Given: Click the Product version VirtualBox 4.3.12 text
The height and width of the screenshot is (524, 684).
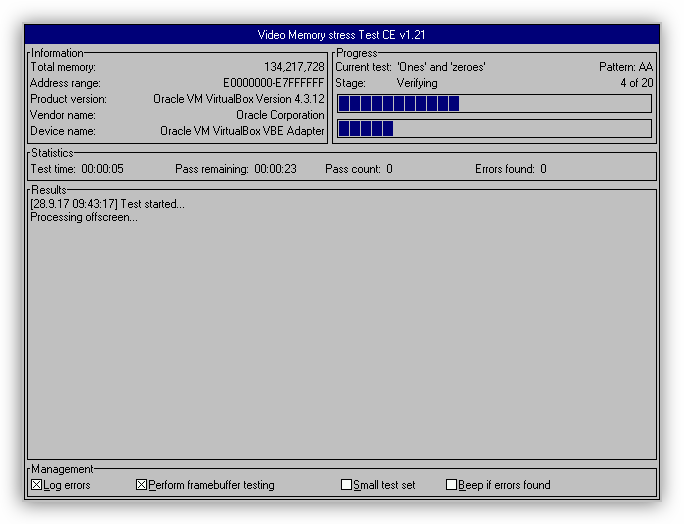Looking at the screenshot, I should click(x=238, y=99).
